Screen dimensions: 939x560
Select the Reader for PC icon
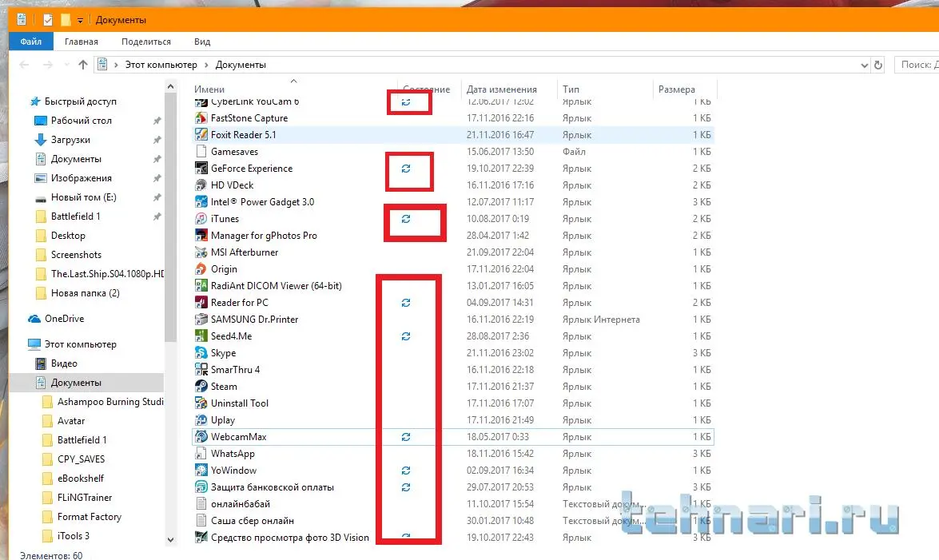pos(201,303)
